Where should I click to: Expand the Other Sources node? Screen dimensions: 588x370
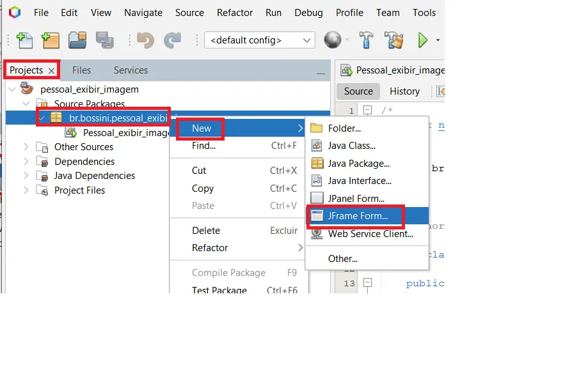[26, 147]
